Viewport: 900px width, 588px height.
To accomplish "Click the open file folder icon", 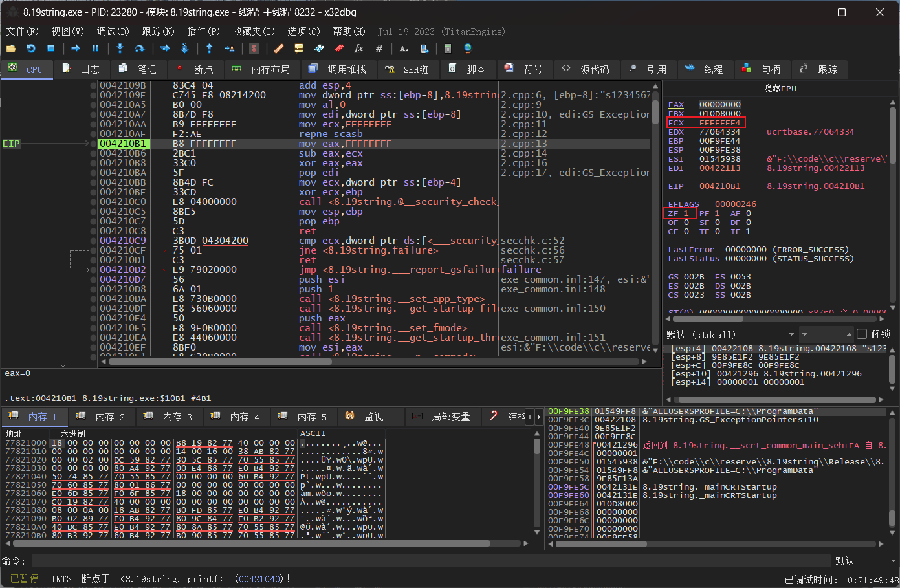I will coord(11,49).
